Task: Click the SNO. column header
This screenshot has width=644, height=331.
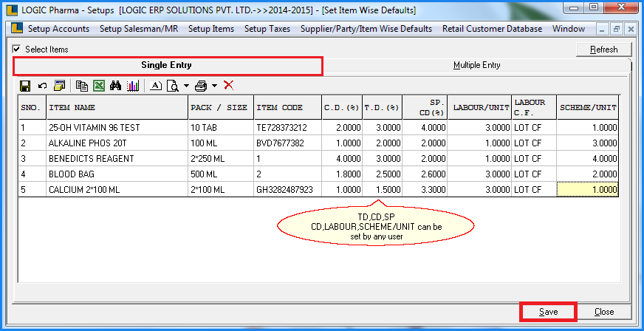Action: point(32,108)
